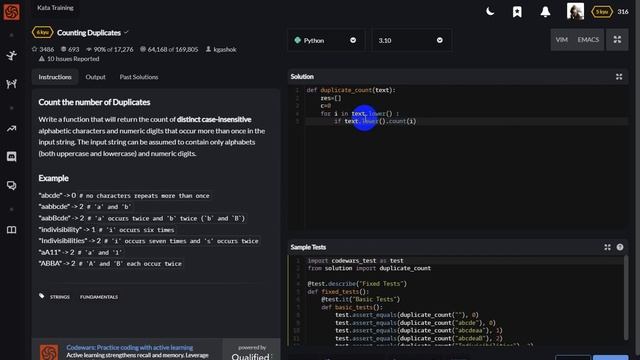This screenshot has height=360, width=640.
Task: Expand the chevron next to Counting Duplicates
Action: click(x=126, y=32)
